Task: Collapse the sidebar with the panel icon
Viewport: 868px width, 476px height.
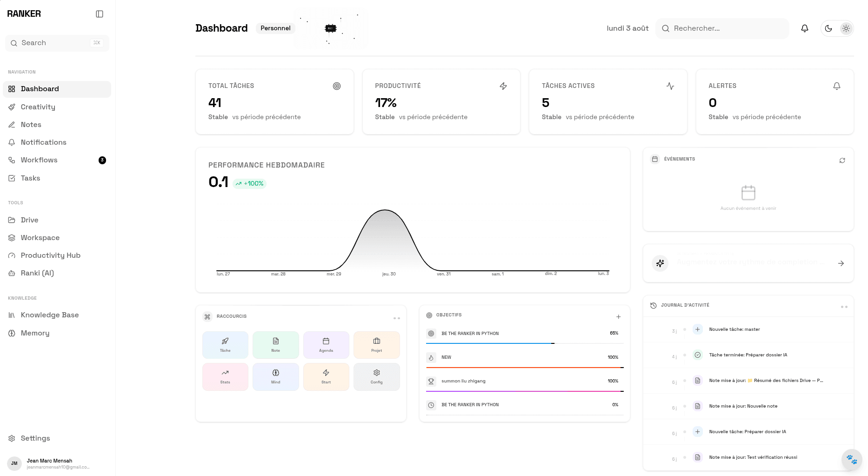Action: (100, 14)
